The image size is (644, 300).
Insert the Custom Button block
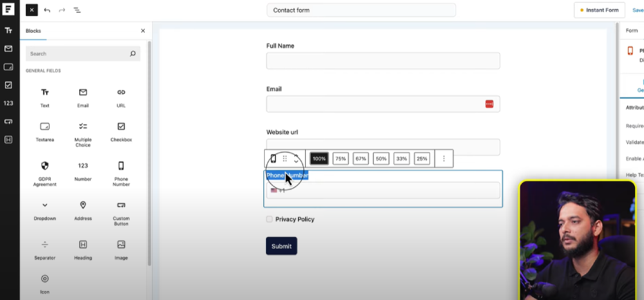(121, 213)
